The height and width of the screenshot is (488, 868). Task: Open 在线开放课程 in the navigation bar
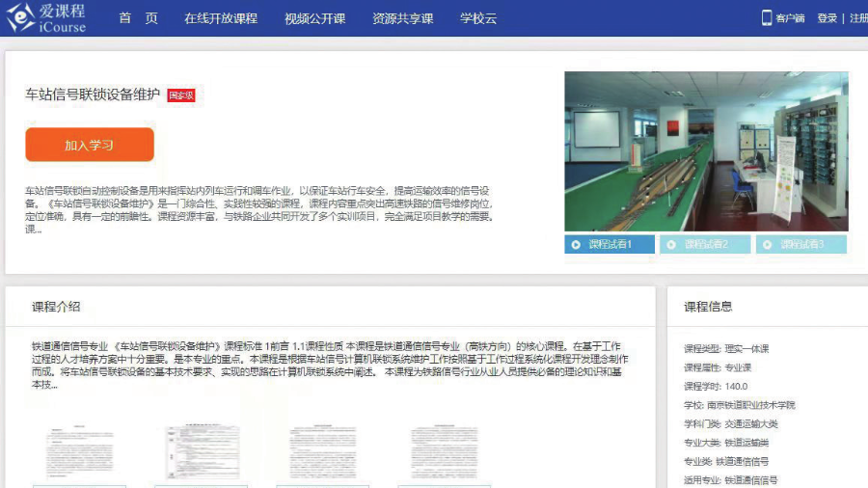[x=221, y=18]
